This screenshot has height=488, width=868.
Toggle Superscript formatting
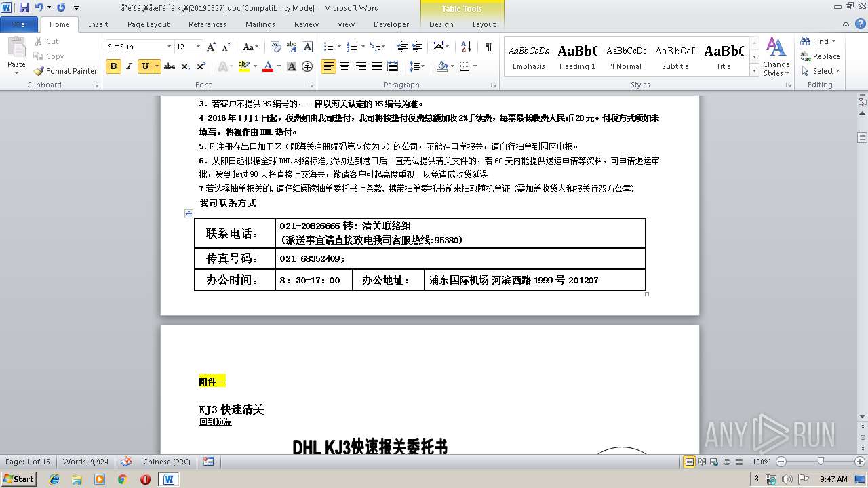[201, 66]
